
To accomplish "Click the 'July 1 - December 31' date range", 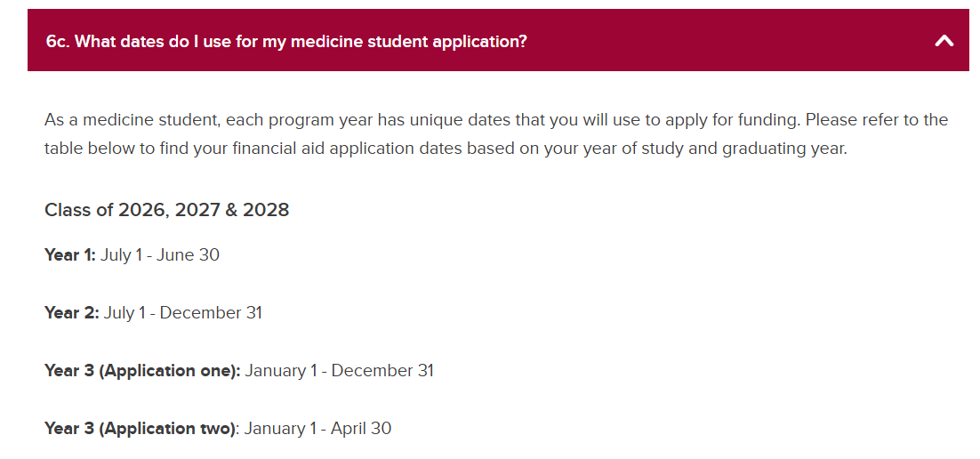I will [x=183, y=313].
